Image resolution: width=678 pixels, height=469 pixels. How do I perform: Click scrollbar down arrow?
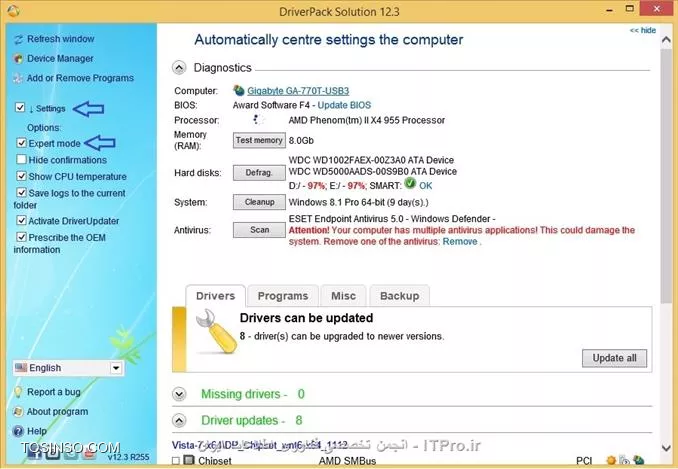point(666,448)
